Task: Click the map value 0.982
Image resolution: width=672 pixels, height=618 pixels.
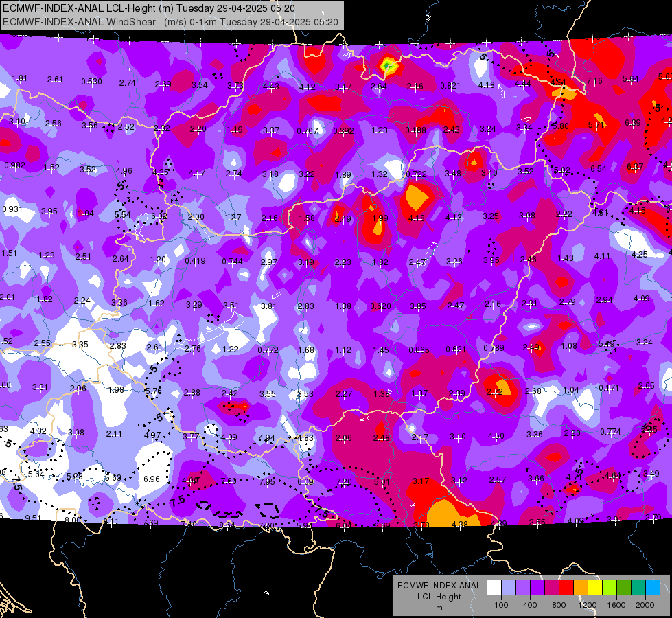Action: pyautogui.click(x=14, y=165)
